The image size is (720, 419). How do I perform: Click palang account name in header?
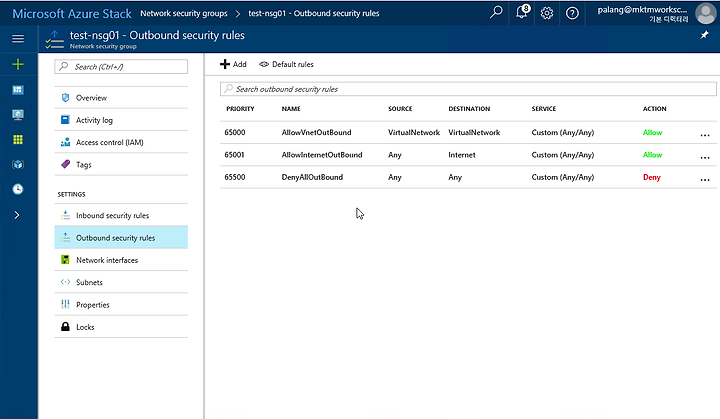pos(642,10)
